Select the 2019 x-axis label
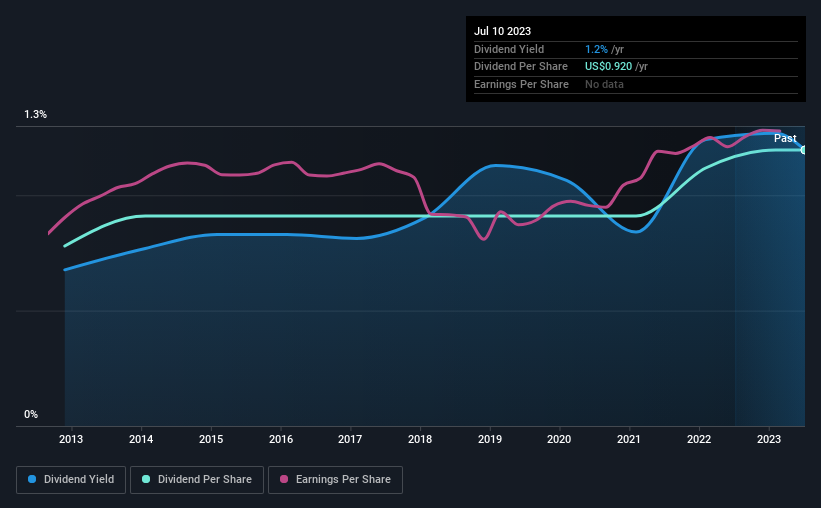 [490, 439]
